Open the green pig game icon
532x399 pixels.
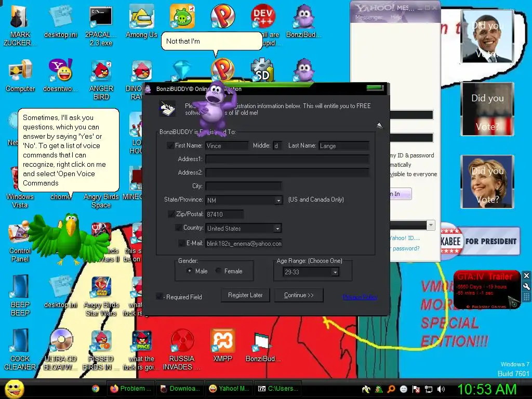coord(182,16)
